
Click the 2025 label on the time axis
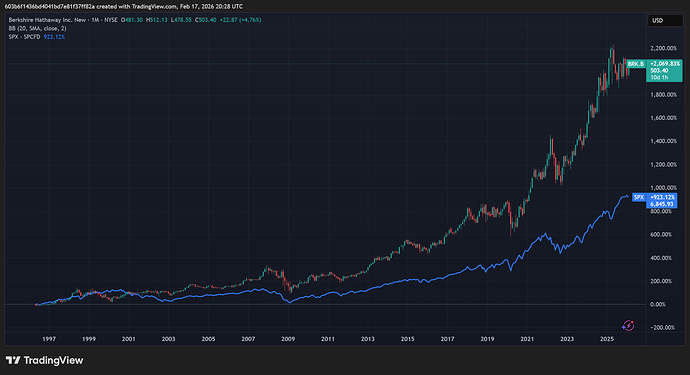(607, 339)
